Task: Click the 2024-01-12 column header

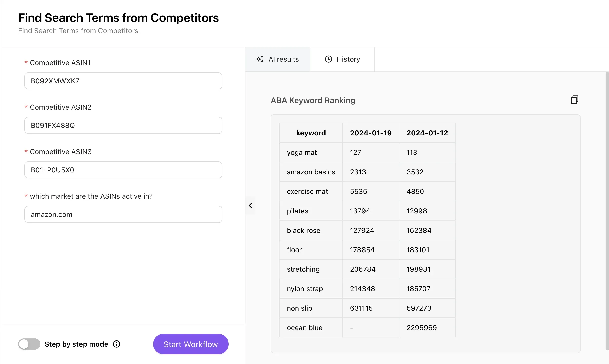Action: point(427,133)
